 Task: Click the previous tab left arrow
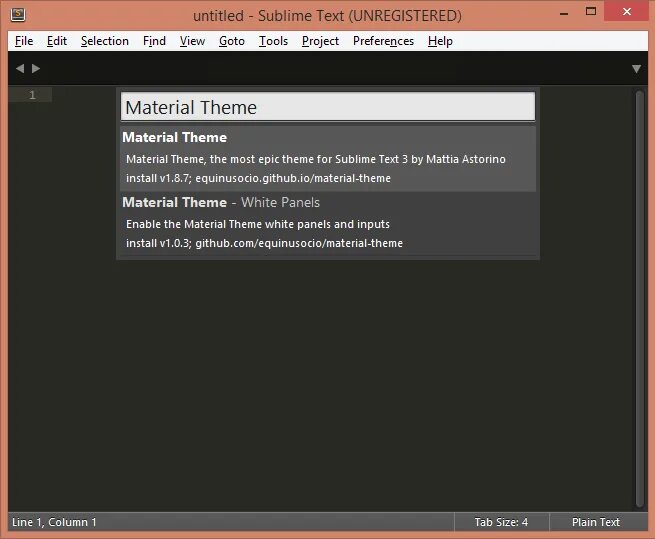click(x=20, y=69)
